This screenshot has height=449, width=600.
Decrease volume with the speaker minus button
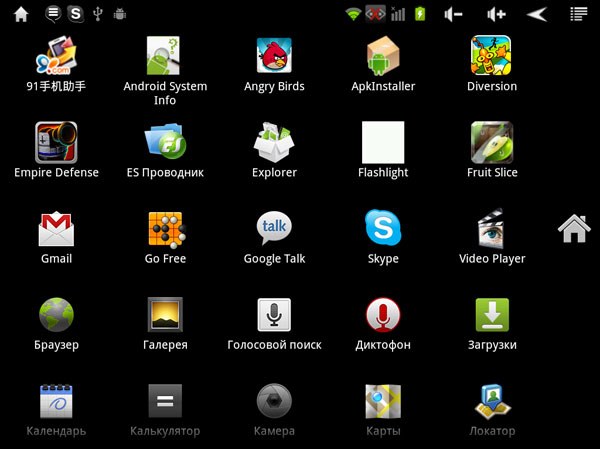pos(453,15)
